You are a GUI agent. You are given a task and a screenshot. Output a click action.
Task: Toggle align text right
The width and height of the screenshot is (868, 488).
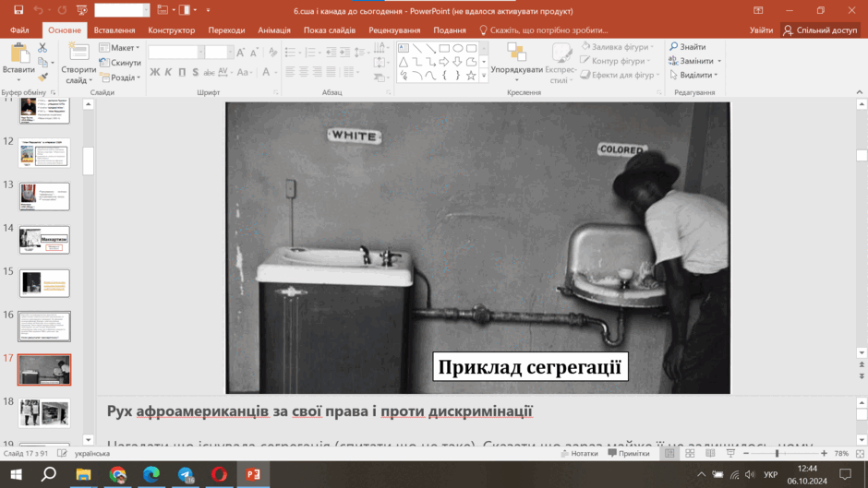click(318, 71)
